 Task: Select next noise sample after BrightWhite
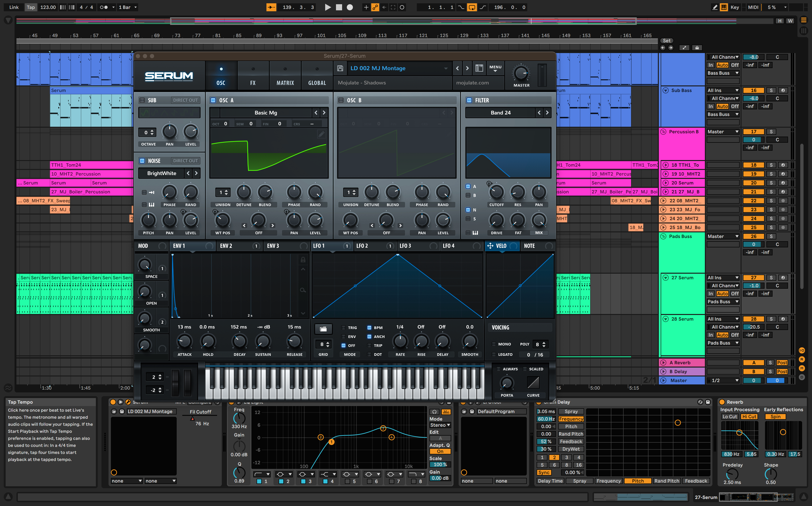click(x=196, y=173)
